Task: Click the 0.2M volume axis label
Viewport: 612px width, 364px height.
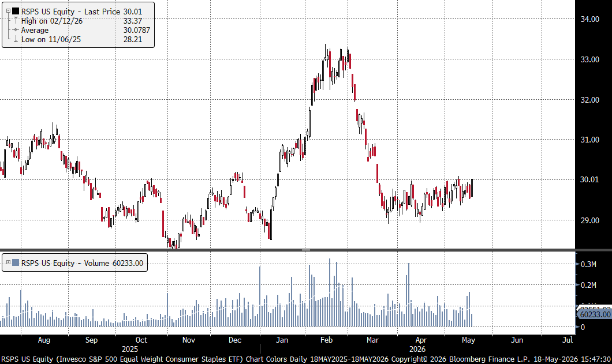Action: 588,285
